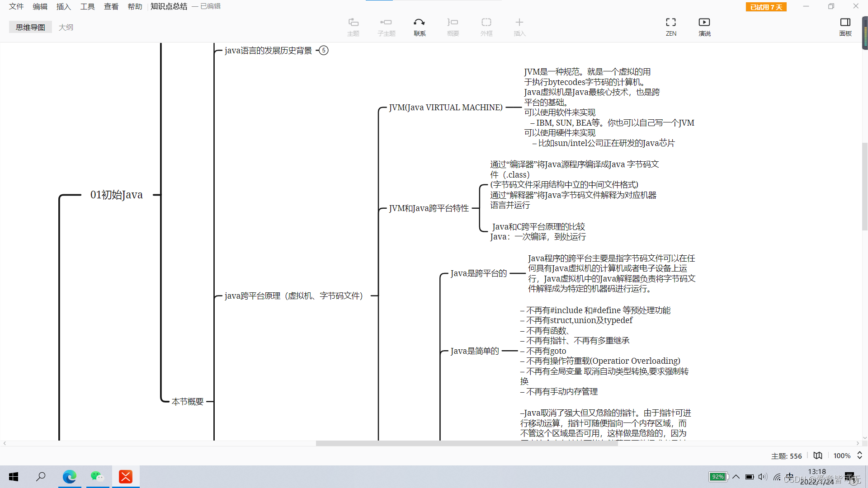The image size is (868, 488).
Task: Open the Wi-Fi network tray icon
Action: coord(777,477)
